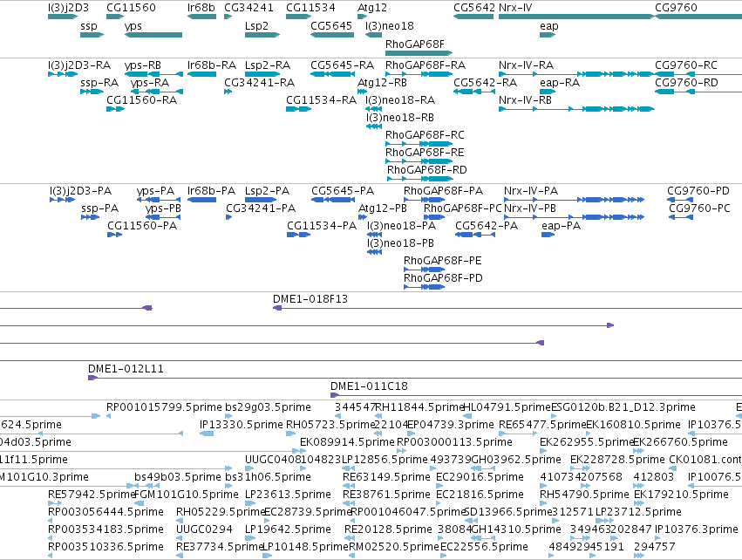Click transcript Nrx-IV-RB
This screenshot has height=560, width=742.
tap(525, 100)
